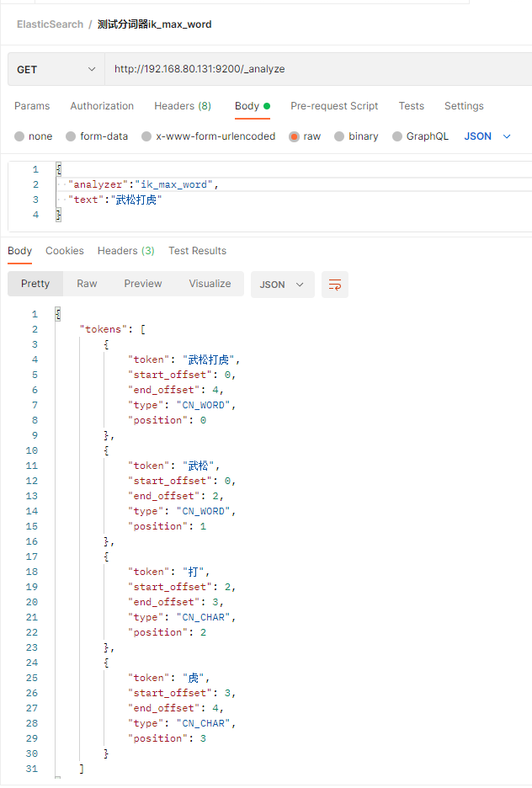Toggle the response word-wrap icon

(334, 285)
